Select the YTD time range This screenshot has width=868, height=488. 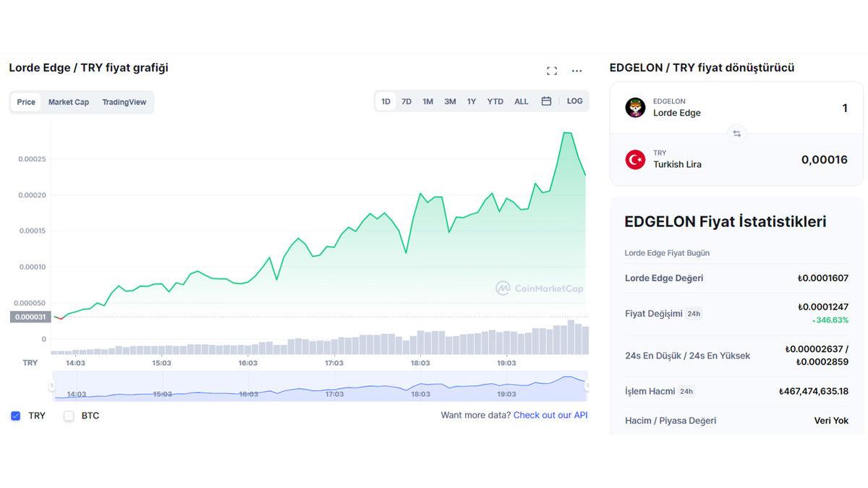pyautogui.click(x=495, y=101)
